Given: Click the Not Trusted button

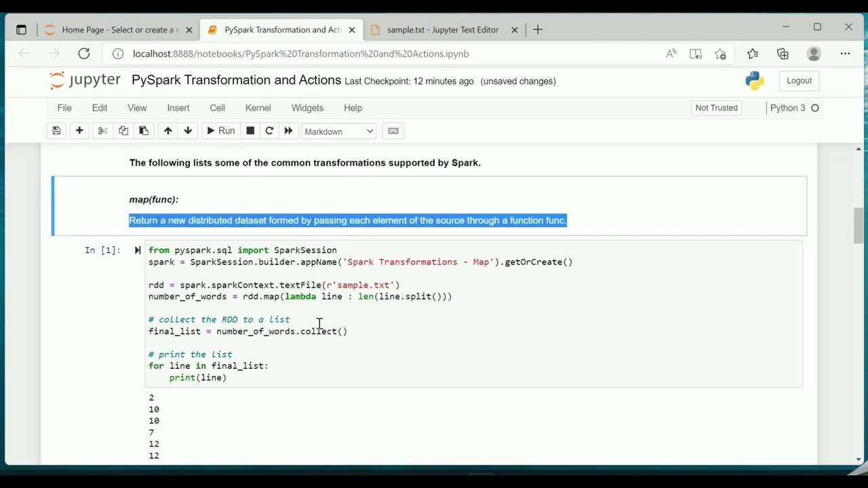Looking at the screenshot, I should pos(716,108).
